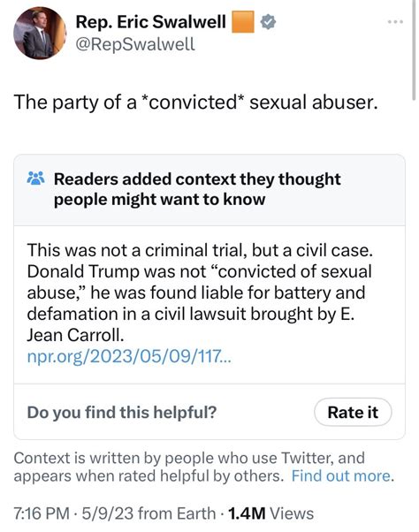Click the blue verified checkmark badge
Viewport: 419px width, 532px height.
click(268, 22)
